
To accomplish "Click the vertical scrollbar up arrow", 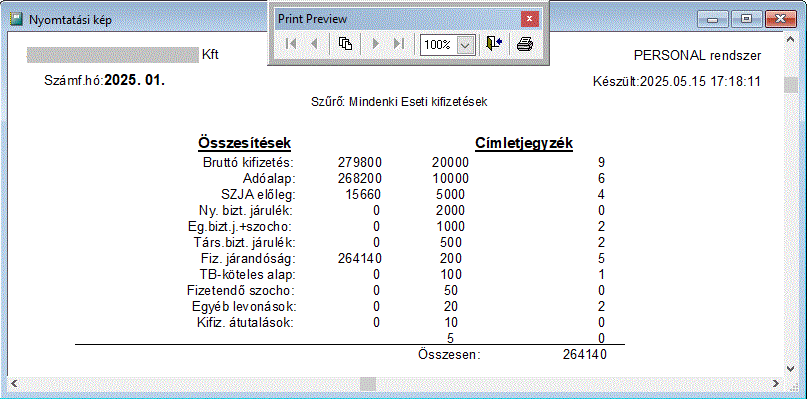I will 791,39.
